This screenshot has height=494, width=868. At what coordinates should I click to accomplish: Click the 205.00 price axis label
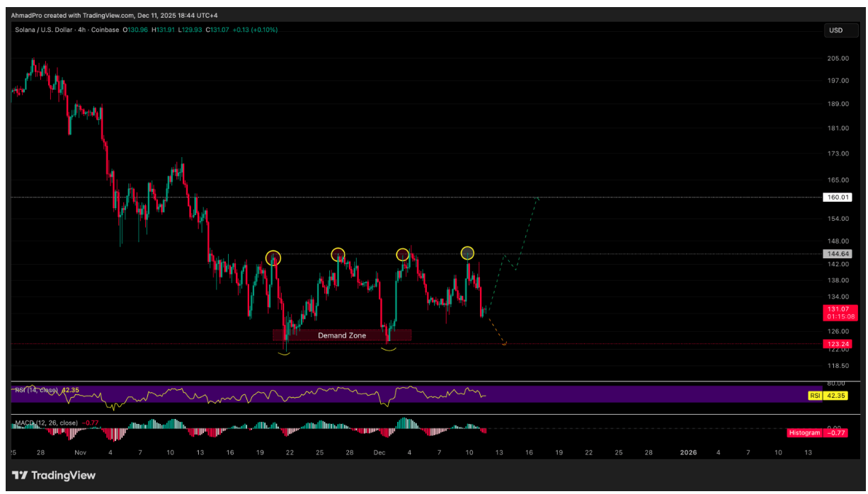[x=838, y=59]
